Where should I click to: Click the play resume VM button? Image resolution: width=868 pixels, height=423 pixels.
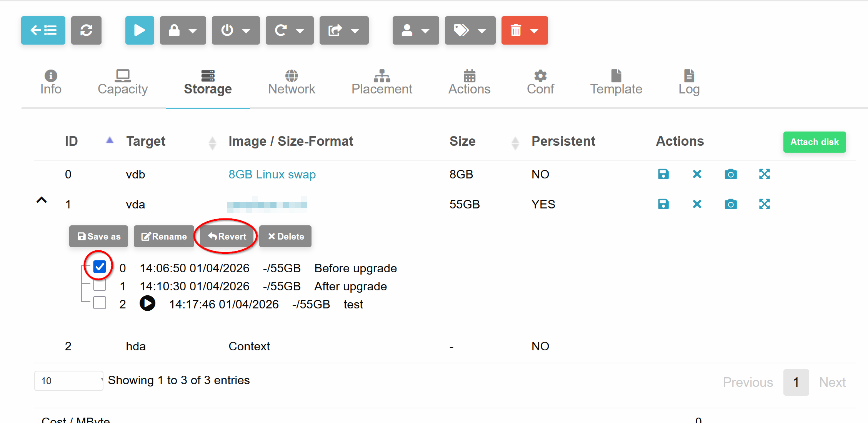(x=140, y=30)
